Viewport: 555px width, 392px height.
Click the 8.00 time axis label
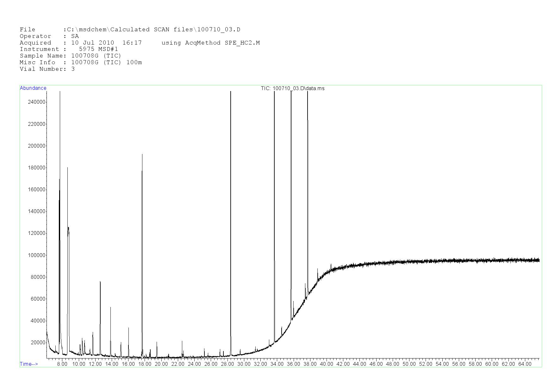point(62,364)
